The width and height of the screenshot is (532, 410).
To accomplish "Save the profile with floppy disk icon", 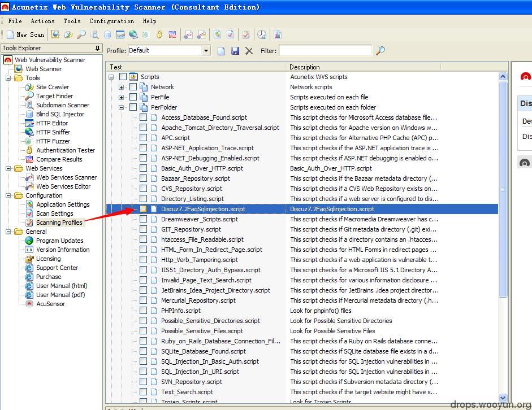I will click(x=235, y=51).
